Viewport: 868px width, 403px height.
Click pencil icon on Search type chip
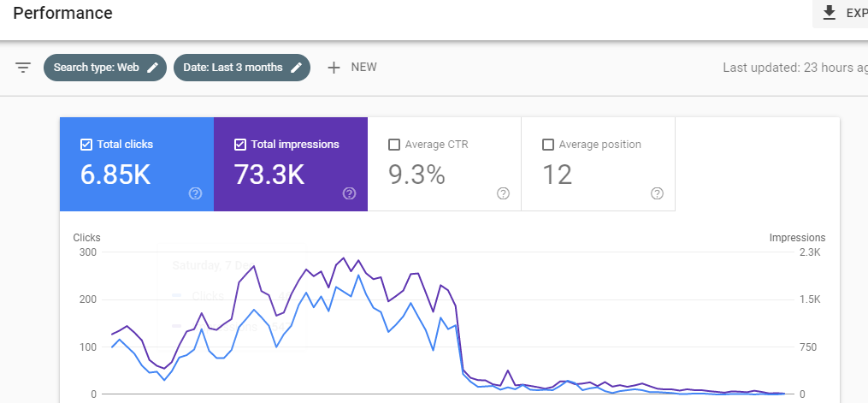[152, 68]
